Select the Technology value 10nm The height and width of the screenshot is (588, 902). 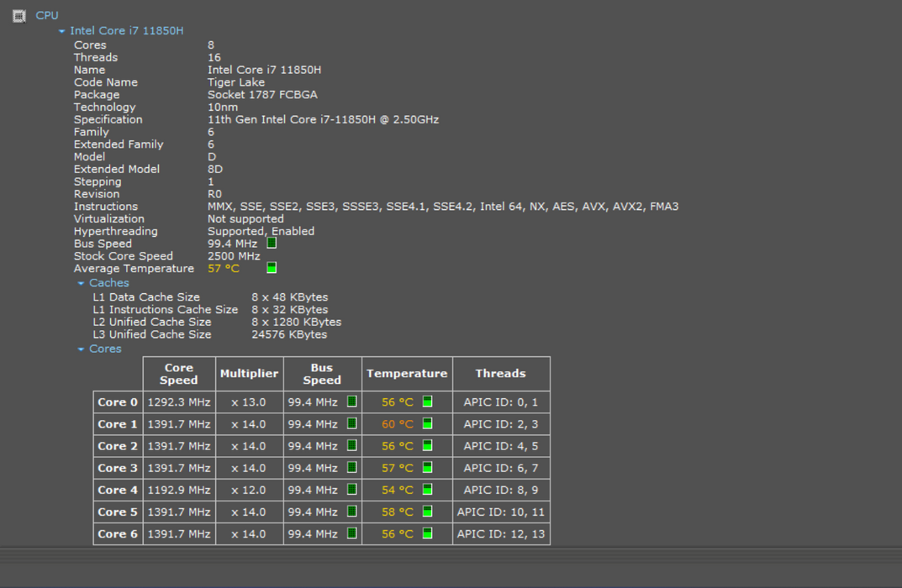pyautogui.click(x=223, y=107)
